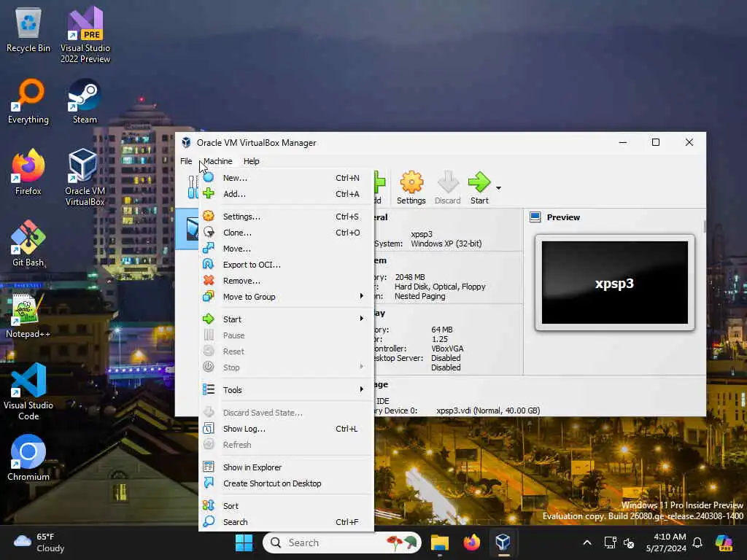This screenshot has height=560, width=747.
Task: Click xpsp3.vdi storage device text
Action: 488,411
